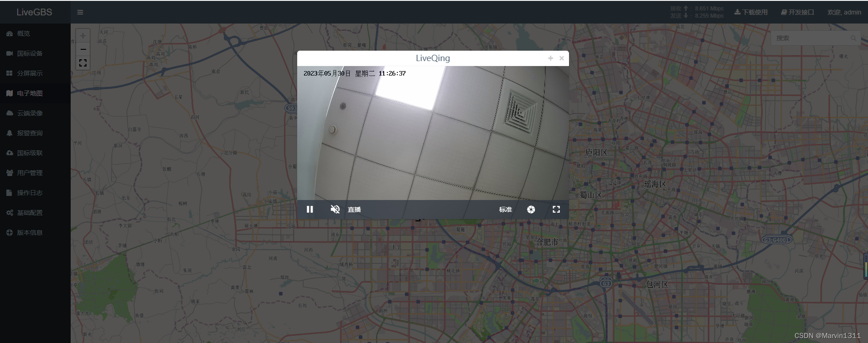Open the 操作日志 operation log
This screenshot has height=343, width=868.
click(x=35, y=193)
